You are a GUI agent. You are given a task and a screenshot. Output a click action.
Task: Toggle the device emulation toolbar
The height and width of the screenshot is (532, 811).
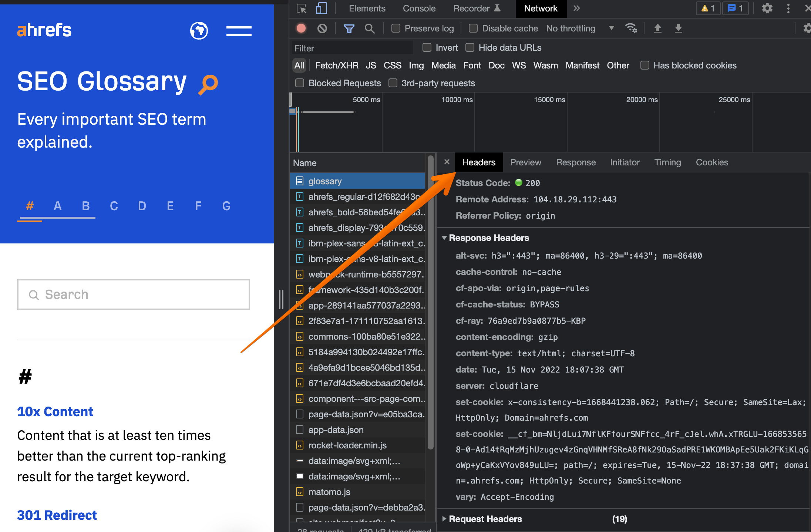tap(321, 9)
